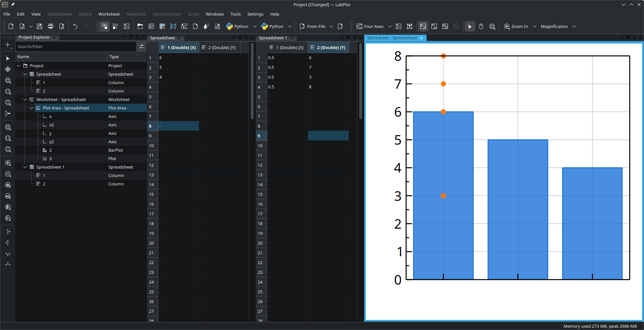Viewport: 644px width, 330px height.
Task: Click the Search/Filter input field
Action: point(76,47)
